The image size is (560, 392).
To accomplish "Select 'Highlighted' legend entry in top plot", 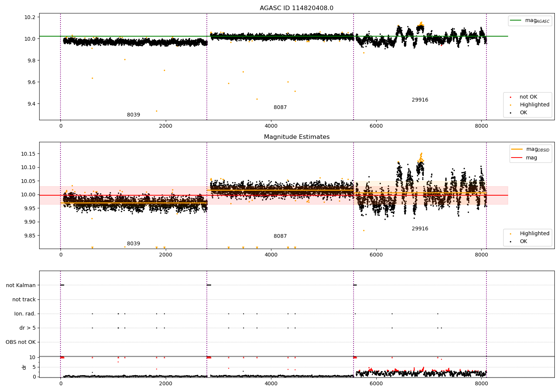I will (x=535, y=105).
